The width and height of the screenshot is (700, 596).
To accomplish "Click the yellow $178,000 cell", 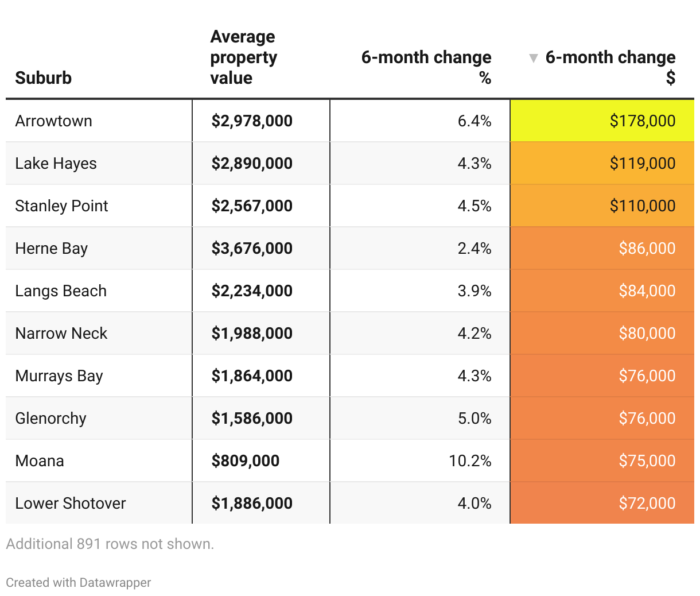I will (602, 121).
